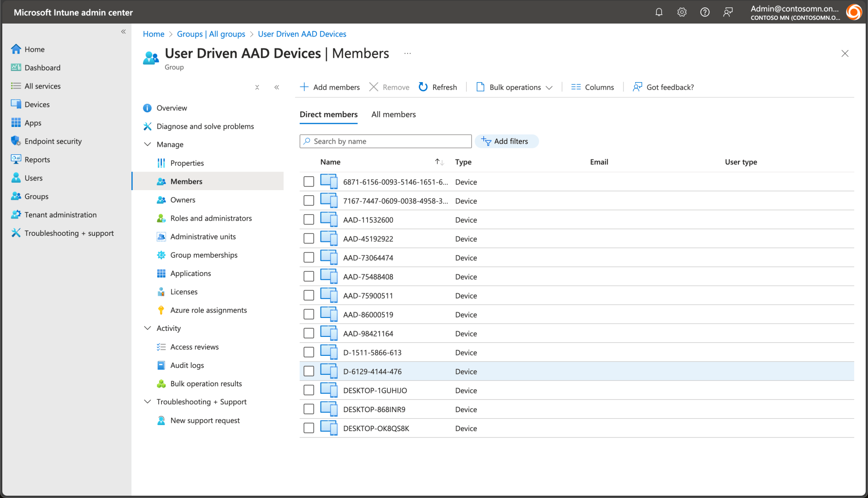Collapse the Activity section chevron

(x=148, y=328)
